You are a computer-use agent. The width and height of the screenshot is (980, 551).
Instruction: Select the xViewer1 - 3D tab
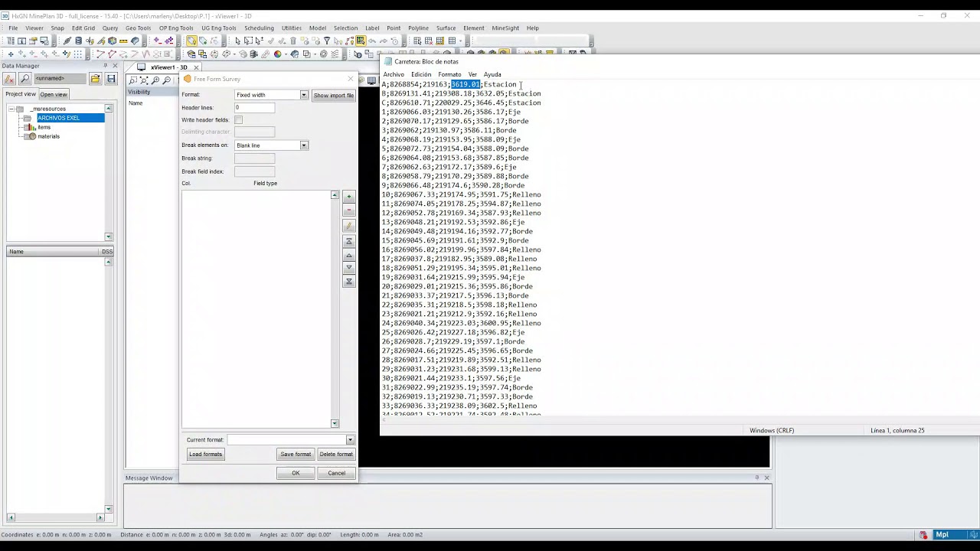[x=168, y=67]
